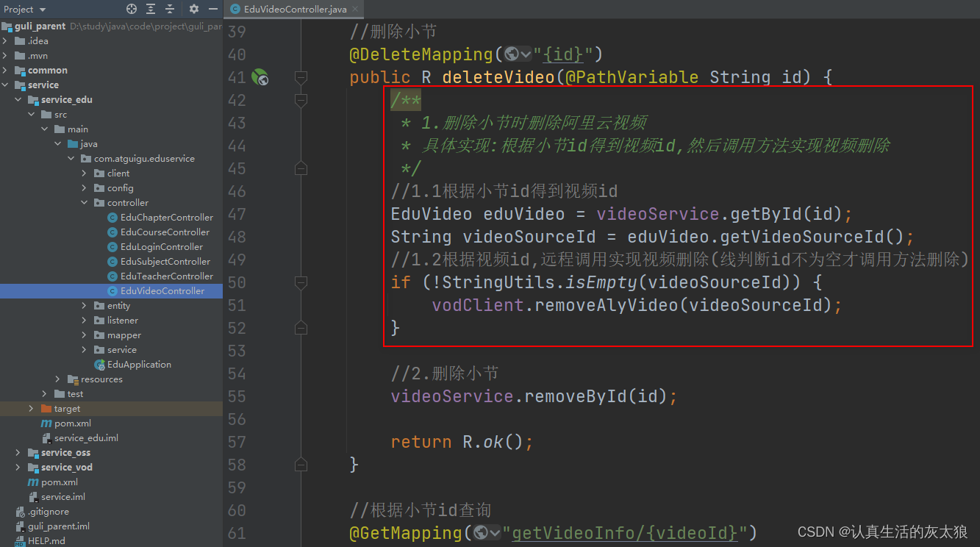The image size is (980, 547).
Task: Expand the .idea folder
Action: coord(6,40)
